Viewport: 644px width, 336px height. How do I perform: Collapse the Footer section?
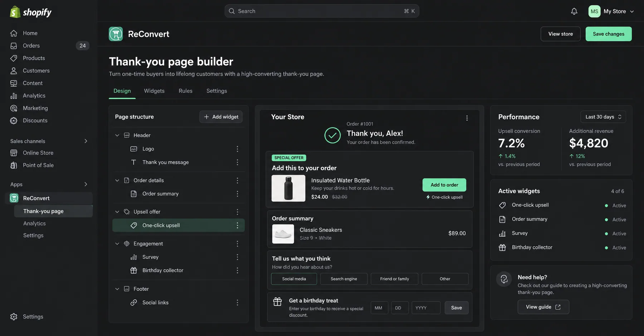[117, 289]
